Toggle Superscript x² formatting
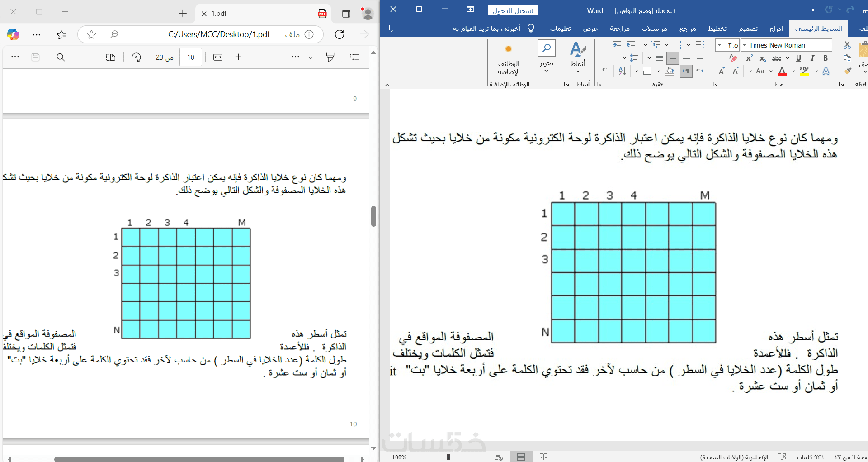 coord(749,58)
